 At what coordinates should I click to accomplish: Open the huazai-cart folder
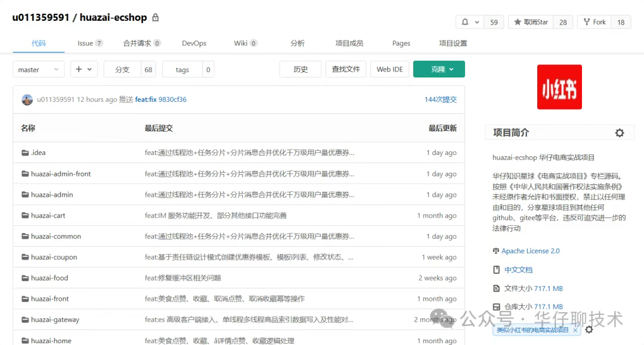48,215
